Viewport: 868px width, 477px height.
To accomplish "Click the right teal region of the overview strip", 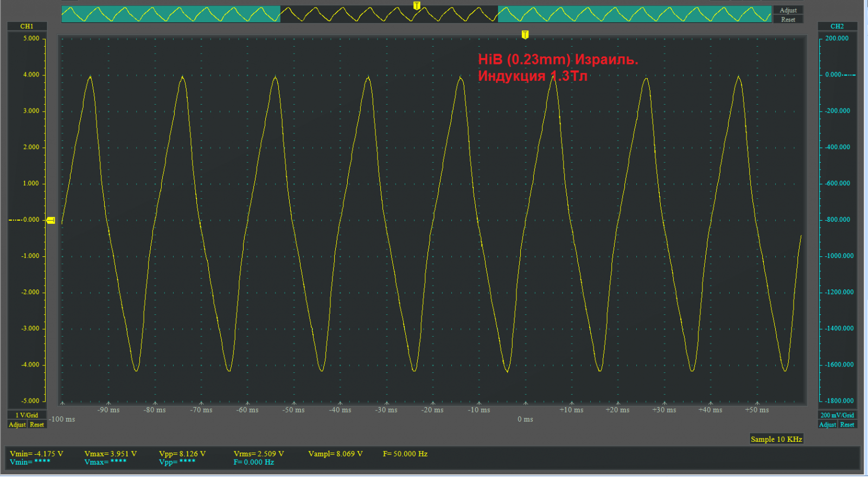I will (x=635, y=14).
